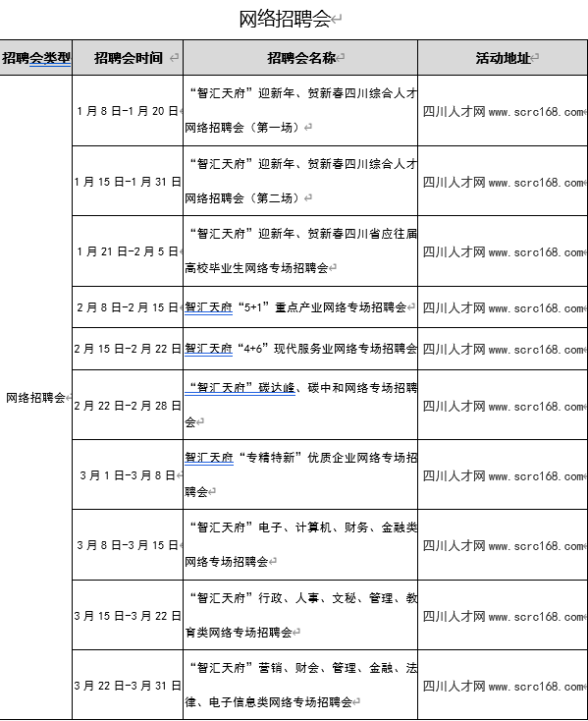Click the page title 网络招聘会

point(285,20)
